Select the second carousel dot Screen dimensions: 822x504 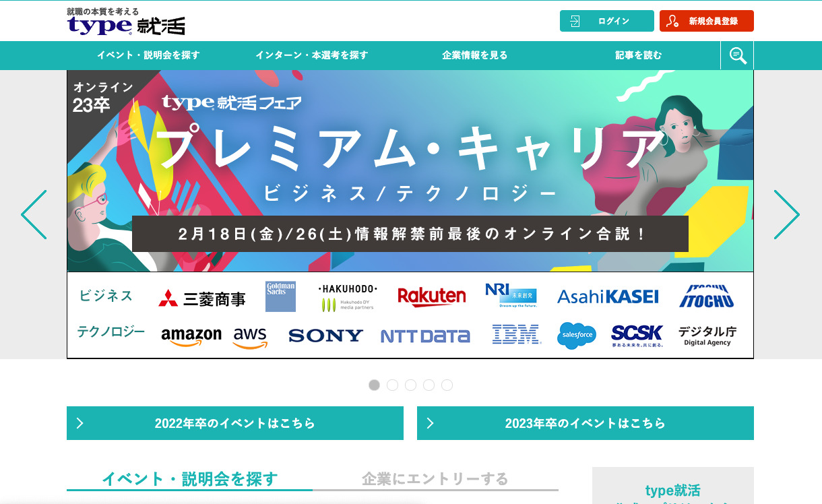tap(392, 385)
